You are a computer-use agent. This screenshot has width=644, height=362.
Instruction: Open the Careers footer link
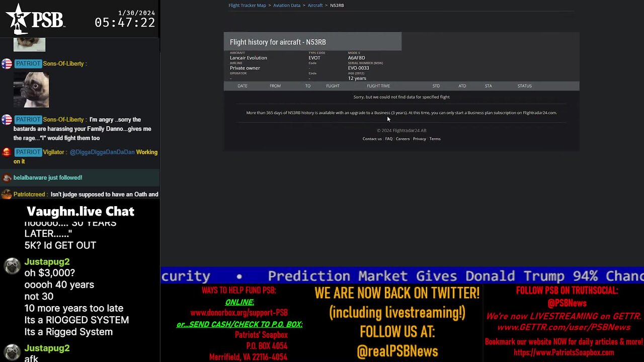coord(403,139)
